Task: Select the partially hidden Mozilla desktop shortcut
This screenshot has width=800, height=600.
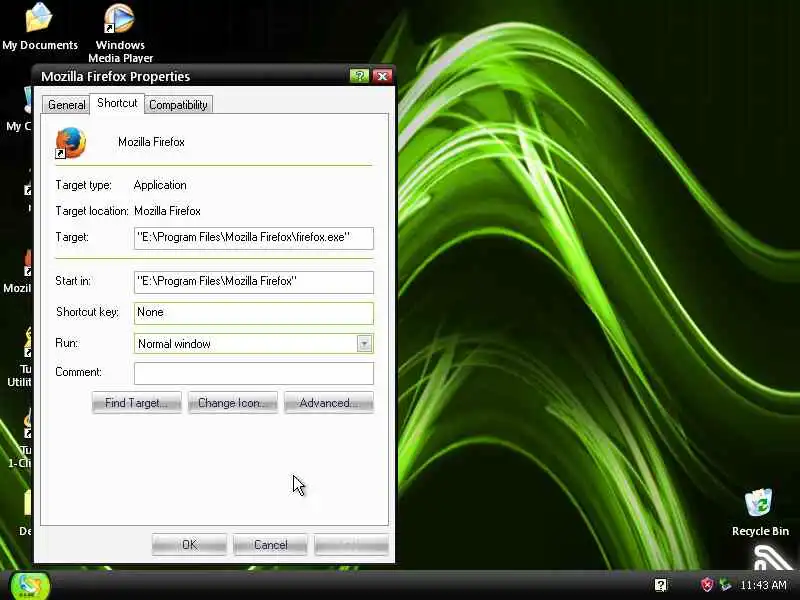Action: [x=18, y=271]
